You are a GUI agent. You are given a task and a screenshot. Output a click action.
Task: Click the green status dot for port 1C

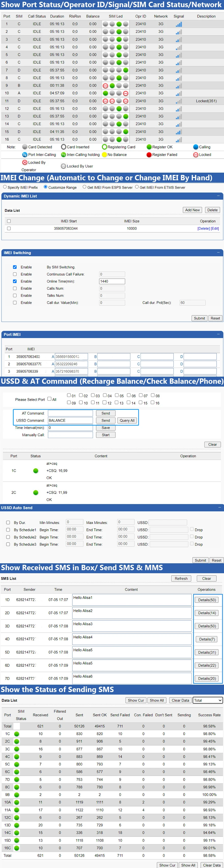tap(36, 471)
